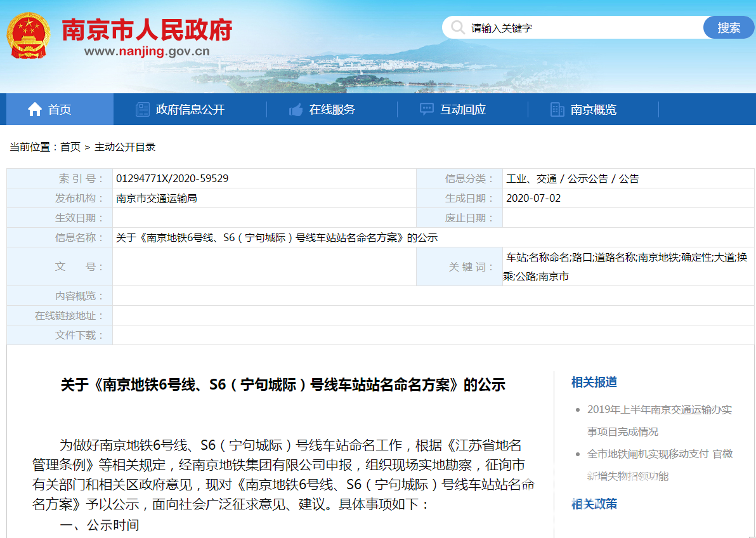Click the 首页 breadcrumb link
Viewport: 756px width, 538px height.
(x=70, y=147)
